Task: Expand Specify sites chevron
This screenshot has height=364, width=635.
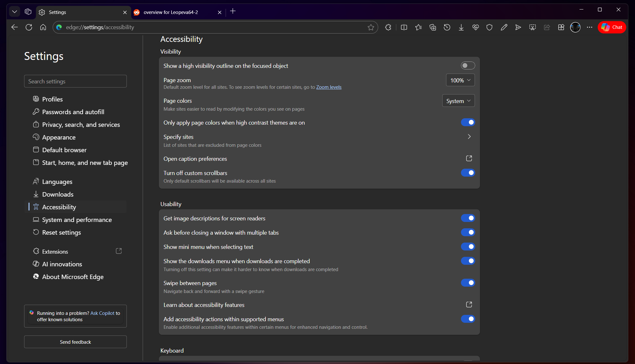Action: click(469, 137)
